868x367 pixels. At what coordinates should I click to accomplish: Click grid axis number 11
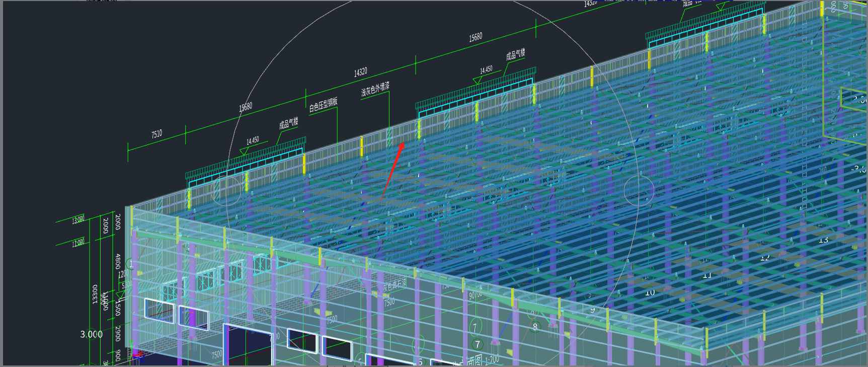[x=707, y=275]
